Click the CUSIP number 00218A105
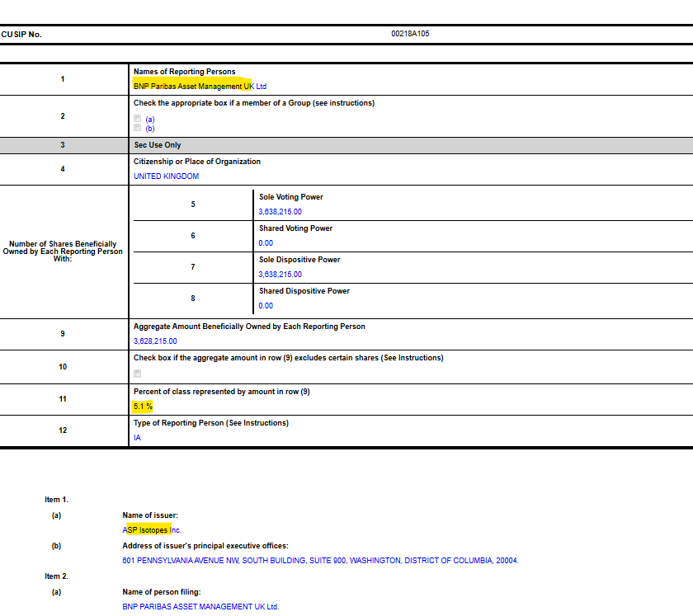693x616 pixels. point(410,34)
